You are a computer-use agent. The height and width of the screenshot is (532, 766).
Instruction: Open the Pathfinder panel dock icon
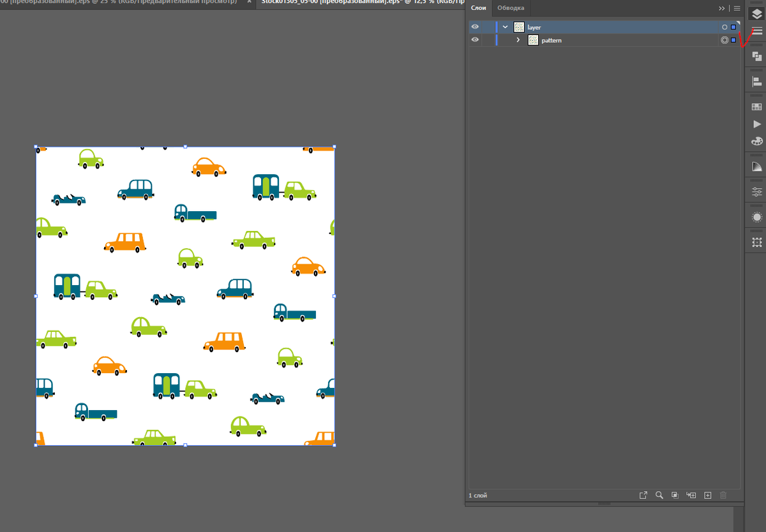click(757, 57)
